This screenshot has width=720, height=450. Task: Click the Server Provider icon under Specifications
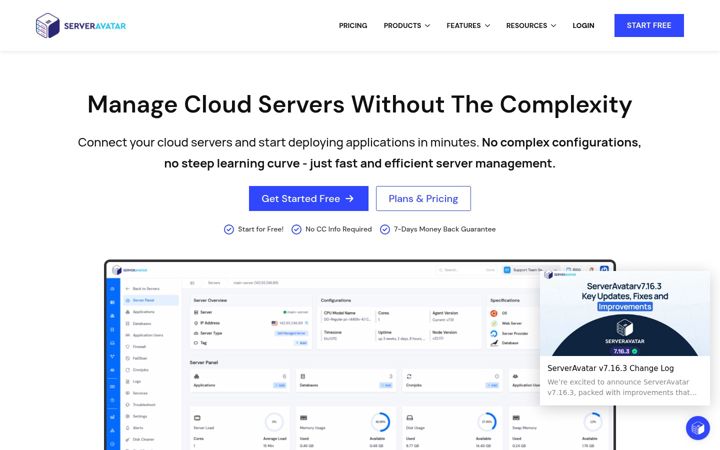point(494,333)
